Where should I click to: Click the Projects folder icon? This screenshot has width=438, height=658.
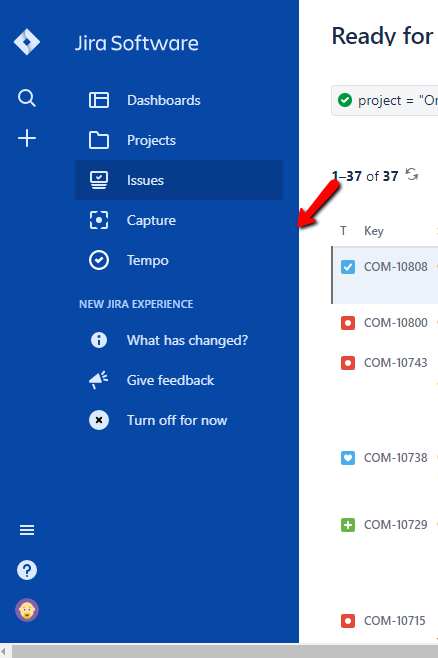point(99,140)
